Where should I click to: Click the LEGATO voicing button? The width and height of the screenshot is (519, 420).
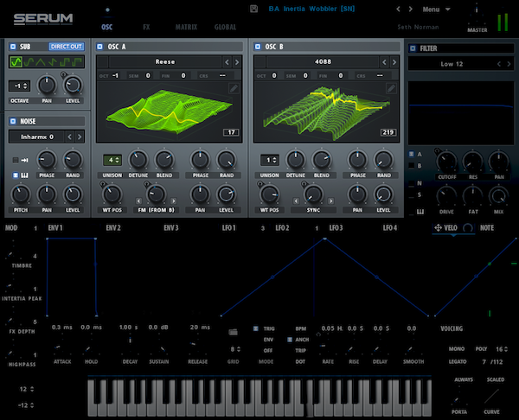[x=458, y=362]
